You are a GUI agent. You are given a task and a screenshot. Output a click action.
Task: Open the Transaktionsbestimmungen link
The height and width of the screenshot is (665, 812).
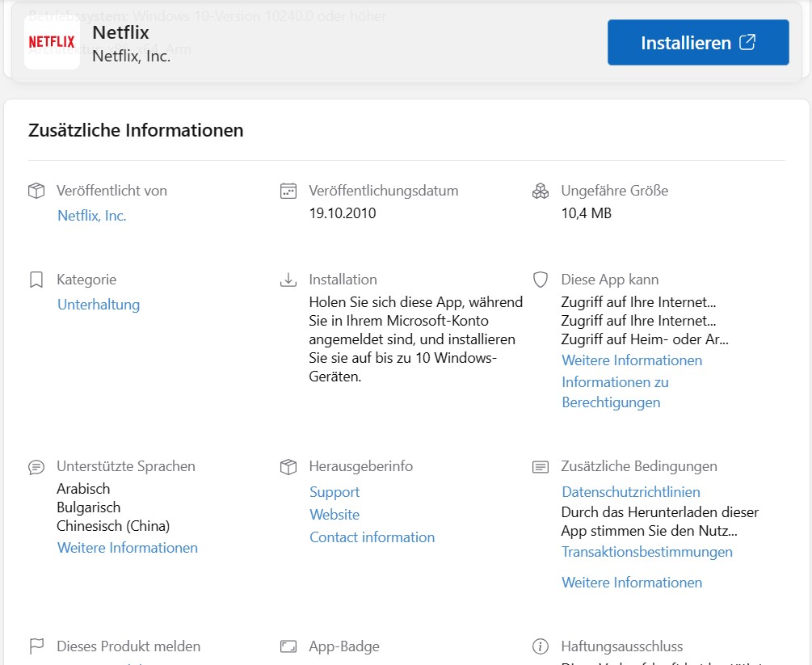(x=647, y=552)
